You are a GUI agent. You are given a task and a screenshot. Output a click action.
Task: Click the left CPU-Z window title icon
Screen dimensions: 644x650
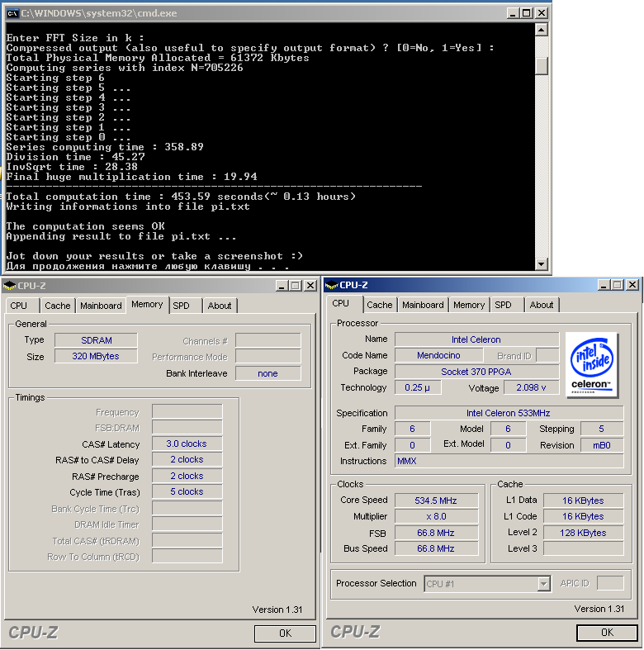9,286
